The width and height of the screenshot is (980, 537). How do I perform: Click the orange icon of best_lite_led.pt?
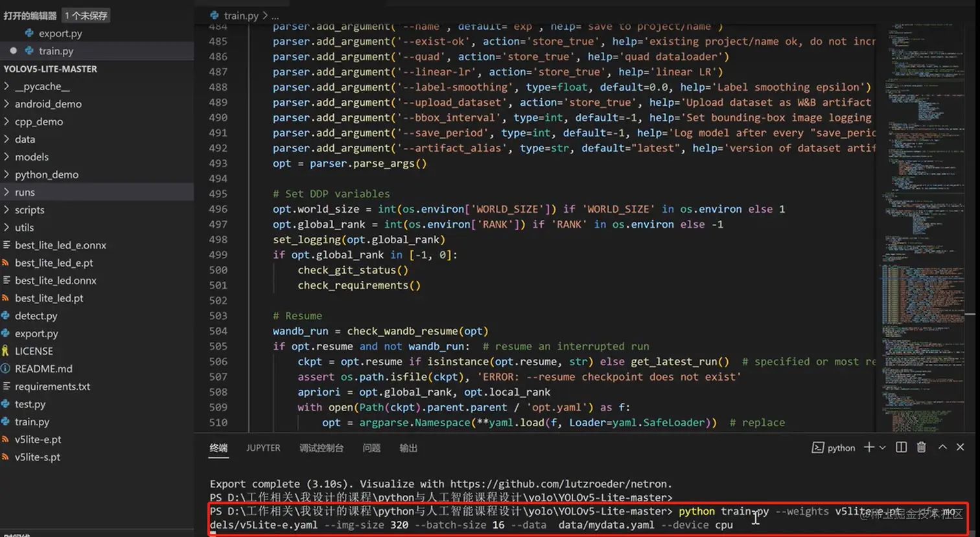click(x=6, y=298)
